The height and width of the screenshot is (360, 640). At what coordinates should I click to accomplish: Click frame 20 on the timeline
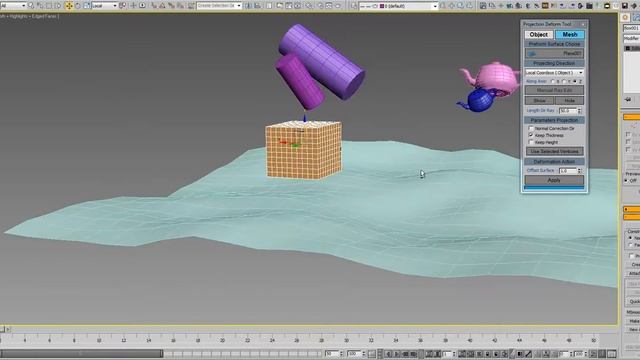tap(222, 340)
